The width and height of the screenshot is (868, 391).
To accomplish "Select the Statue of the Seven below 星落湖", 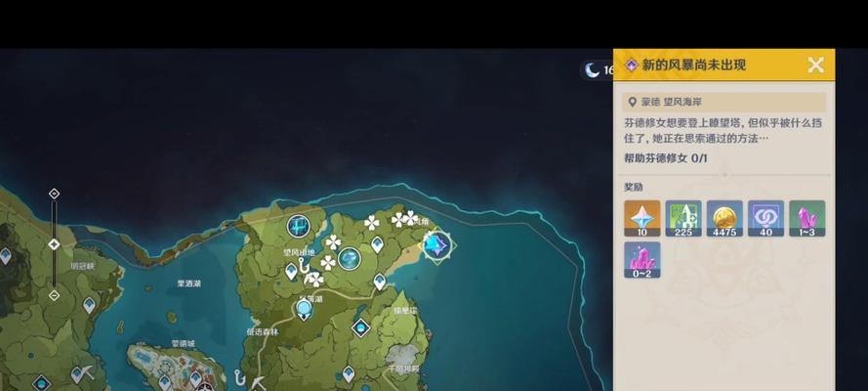I will click(304, 310).
